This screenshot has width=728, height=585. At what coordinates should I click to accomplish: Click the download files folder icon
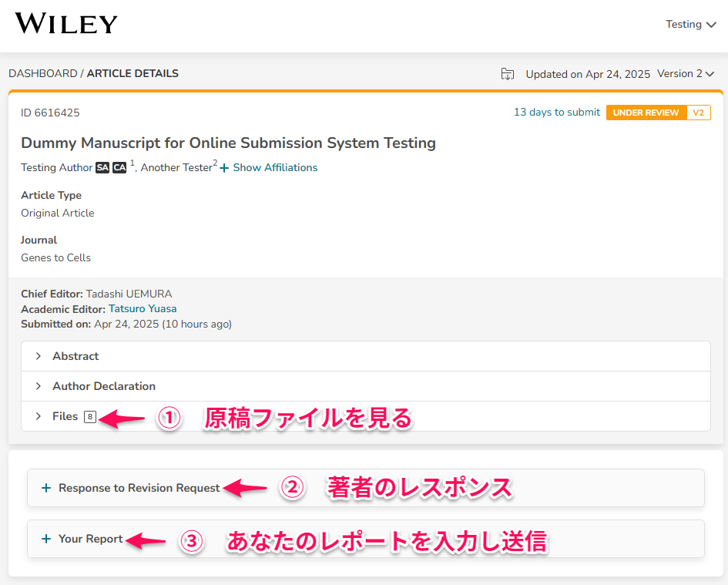[508, 74]
